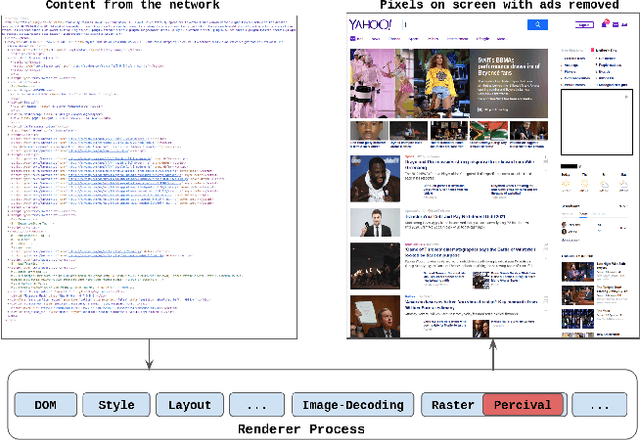Click the Image-Decoding pipeline block

(x=352, y=405)
